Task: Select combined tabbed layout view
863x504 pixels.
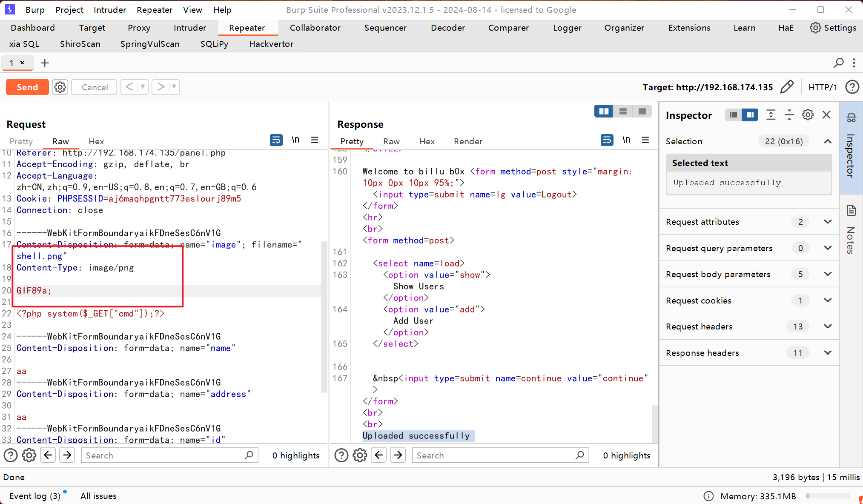Action: pyautogui.click(x=642, y=111)
